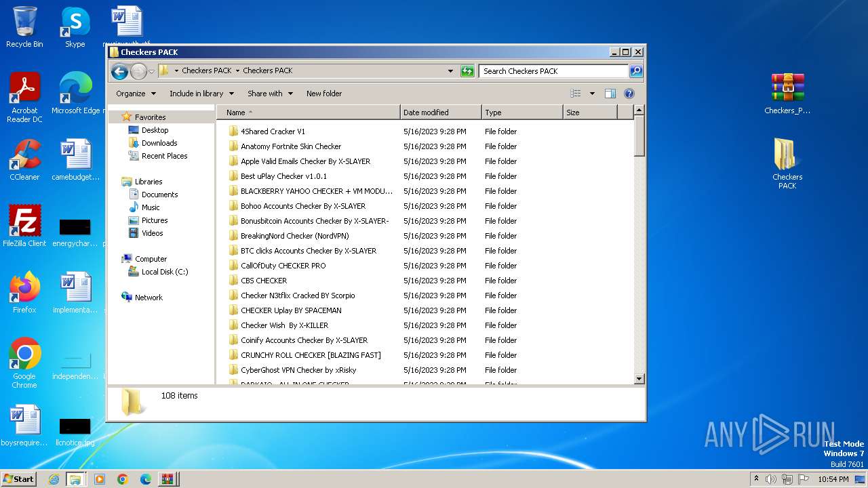Click the clock in the system tray

(833, 479)
